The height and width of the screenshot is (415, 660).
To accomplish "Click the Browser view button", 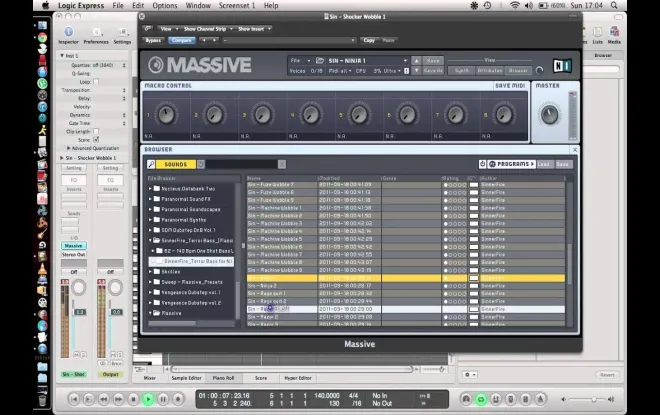I will pyautogui.click(x=518, y=71).
